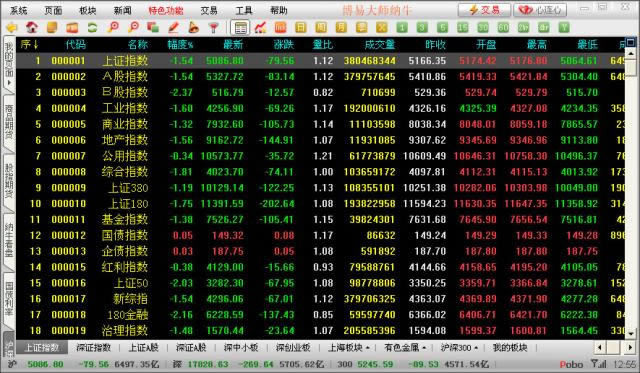Select the red pencil drawing tool
The width and height of the screenshot is (640, 373).
click(x=173, y=28)
